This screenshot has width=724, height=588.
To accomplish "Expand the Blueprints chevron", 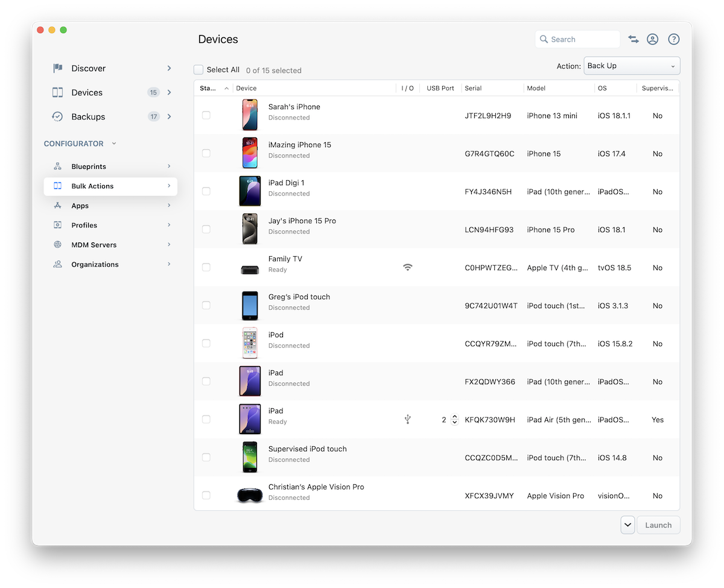I will tap(169, 166).
